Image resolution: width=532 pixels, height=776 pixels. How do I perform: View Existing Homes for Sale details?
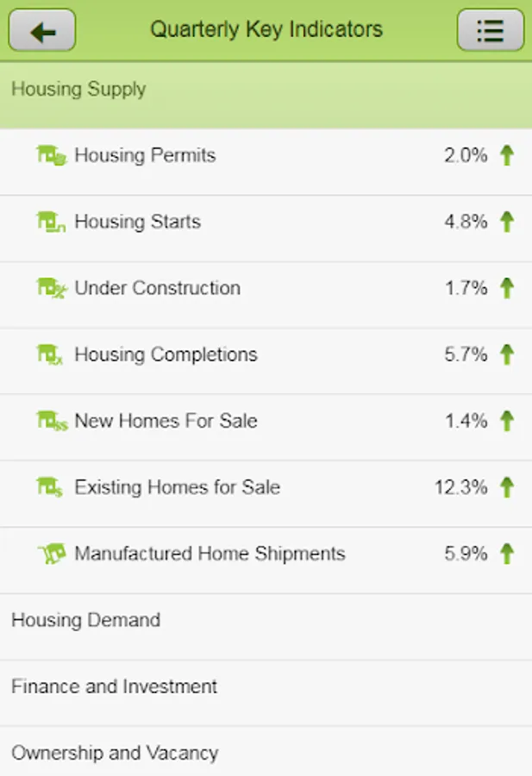coord(177,488)
